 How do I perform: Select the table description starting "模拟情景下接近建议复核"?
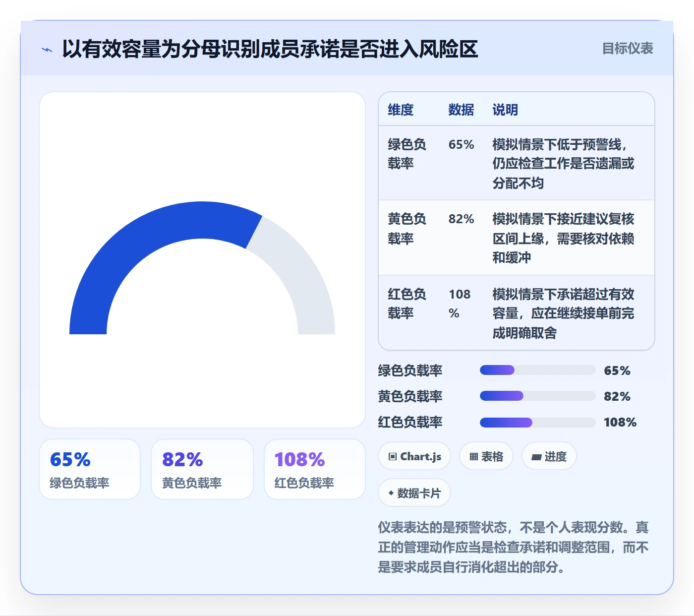[x=563, y=238]
